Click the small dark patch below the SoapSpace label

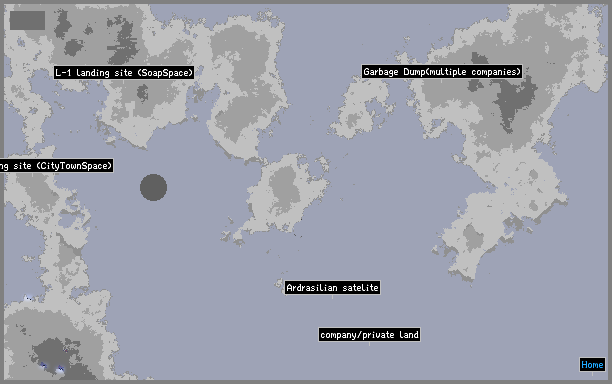(142, 93)
